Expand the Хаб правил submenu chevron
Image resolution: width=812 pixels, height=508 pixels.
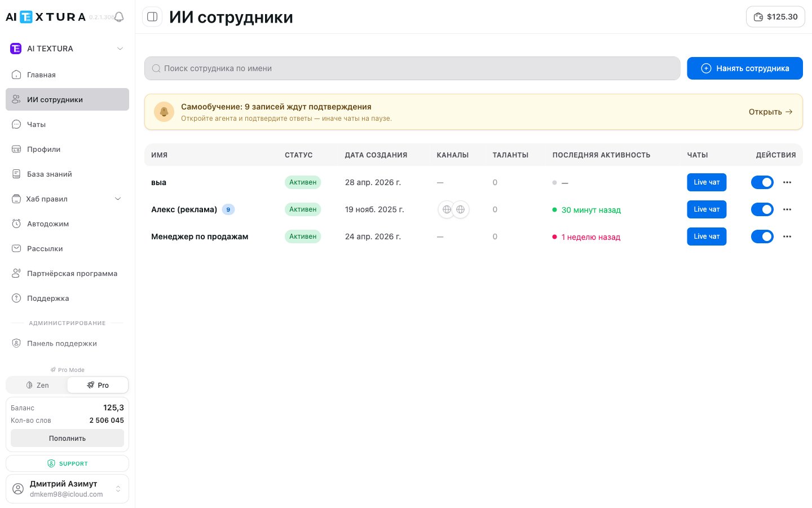(x=118, y=199)
